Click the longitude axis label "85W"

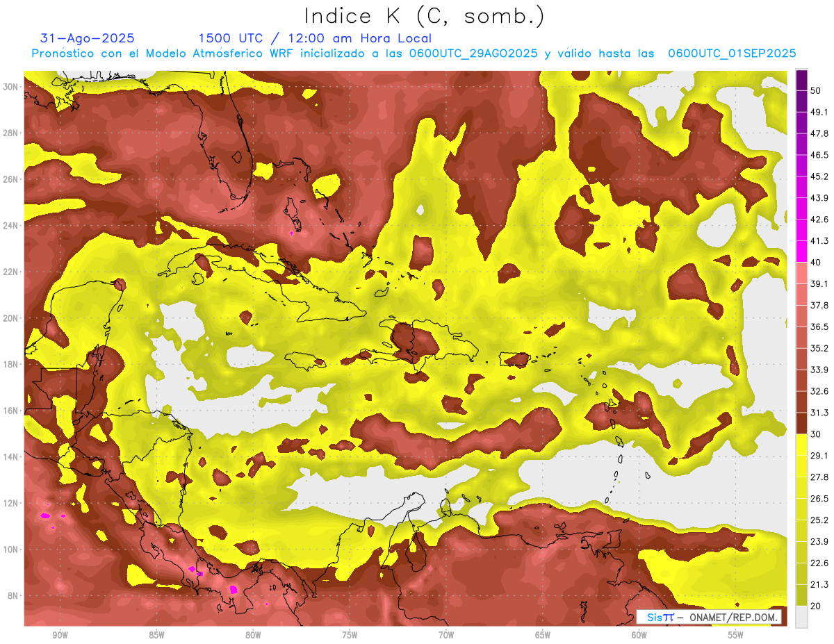coord(156,636)
